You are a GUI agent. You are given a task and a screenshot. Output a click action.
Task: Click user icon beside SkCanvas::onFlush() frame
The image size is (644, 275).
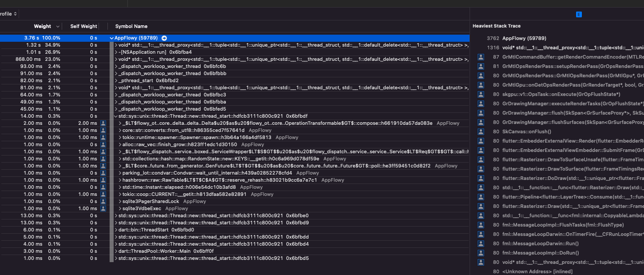coord(481,132)
